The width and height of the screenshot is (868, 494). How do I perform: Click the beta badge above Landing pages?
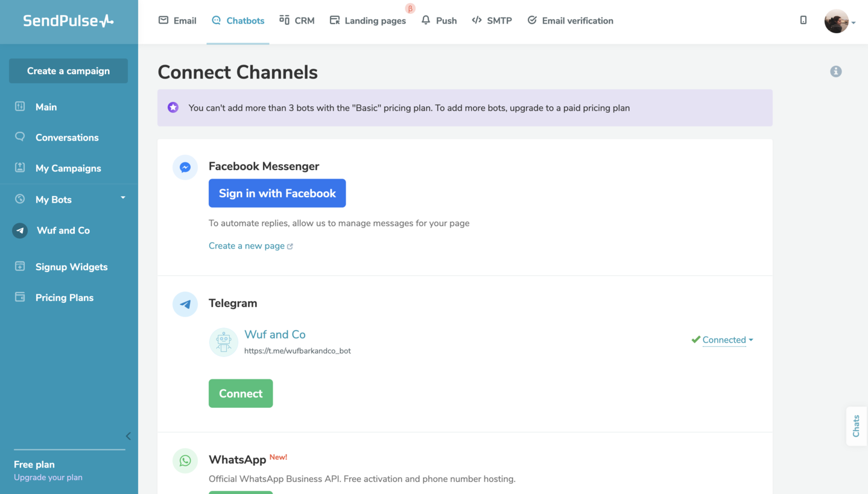[x=410, y=8]
